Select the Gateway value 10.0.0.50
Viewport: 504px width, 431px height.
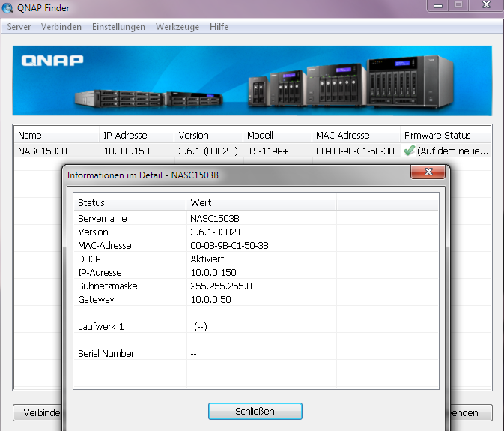tap(211, 299)
